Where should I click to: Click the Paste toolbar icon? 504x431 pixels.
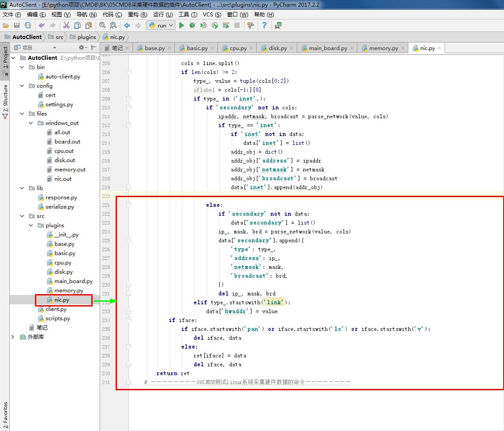[89, 25]
